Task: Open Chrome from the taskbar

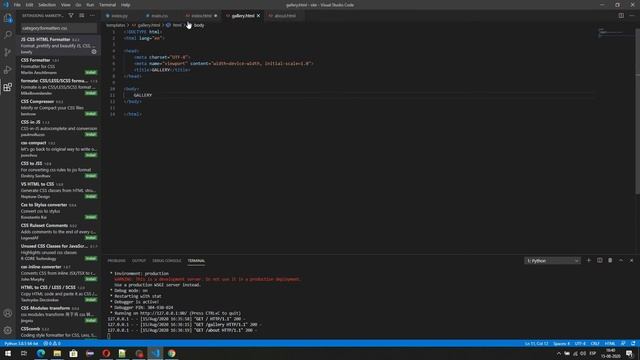Action: [171, 353]
